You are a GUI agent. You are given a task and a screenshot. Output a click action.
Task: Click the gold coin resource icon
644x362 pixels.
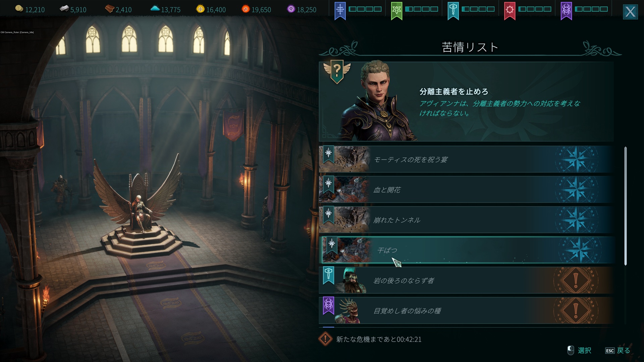click(x=19, y=9)
